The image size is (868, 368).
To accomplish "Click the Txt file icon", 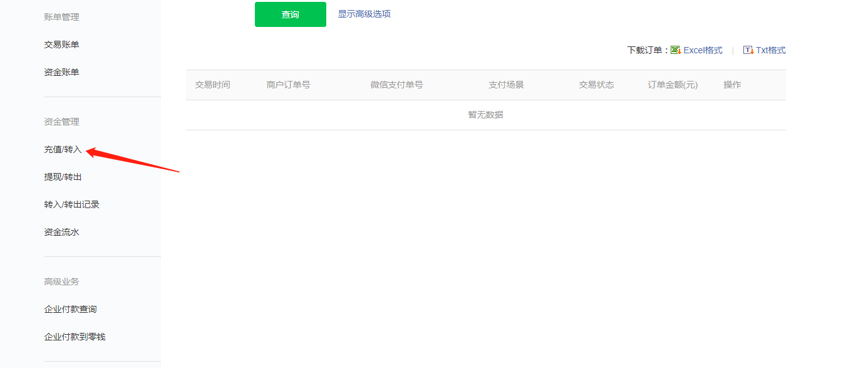I will coord(748,50).
